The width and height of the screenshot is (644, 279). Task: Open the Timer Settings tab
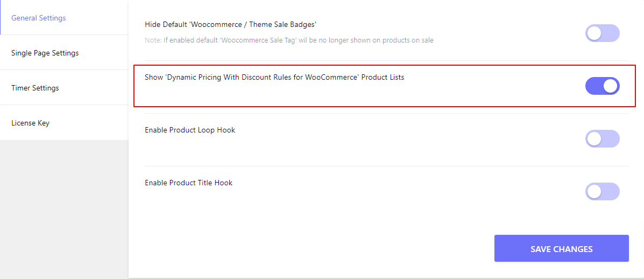click(64, 88)
